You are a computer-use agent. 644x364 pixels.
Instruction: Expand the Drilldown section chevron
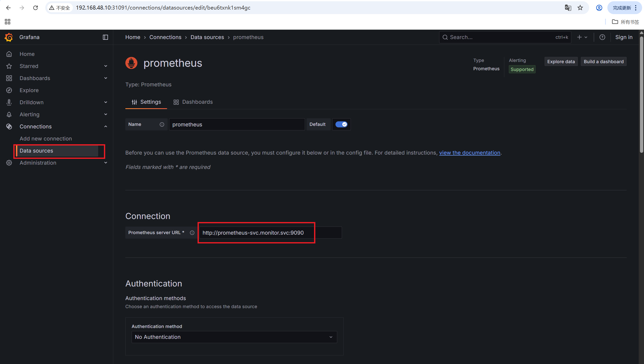point(106,102)
